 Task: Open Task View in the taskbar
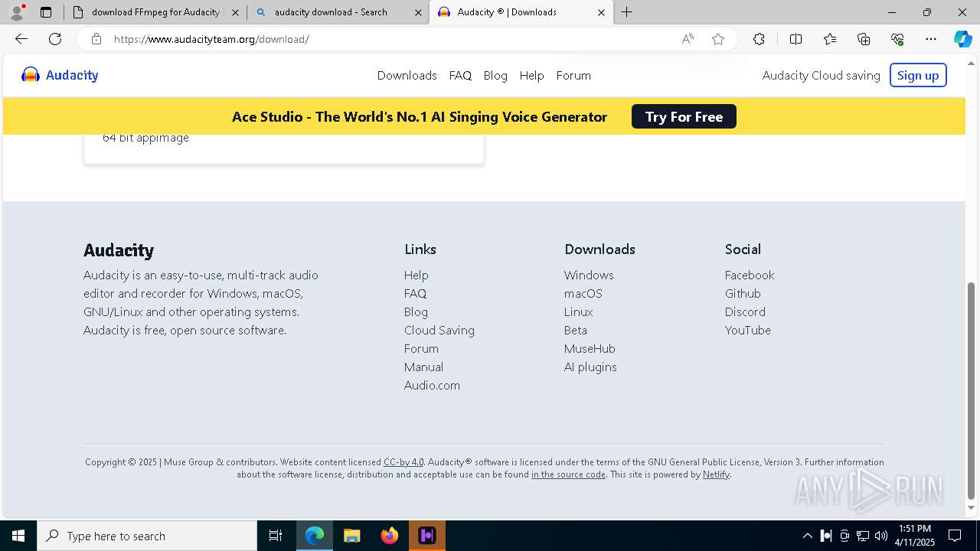point(276,536)
